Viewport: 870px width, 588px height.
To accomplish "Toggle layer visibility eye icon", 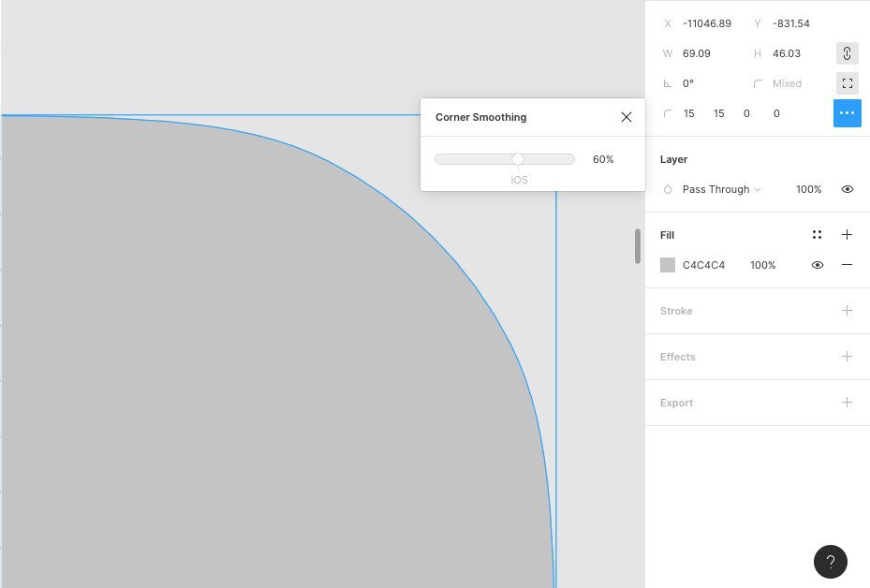I will [847, 189].
